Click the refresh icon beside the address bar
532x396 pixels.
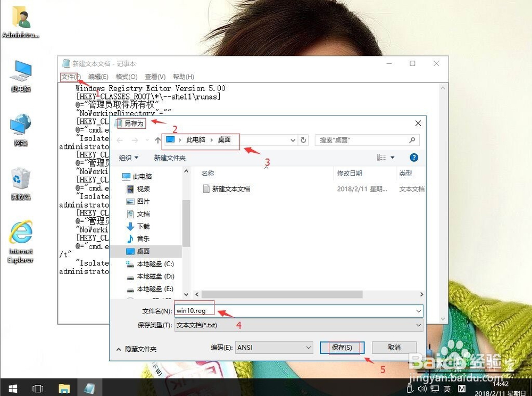[303, 140]
